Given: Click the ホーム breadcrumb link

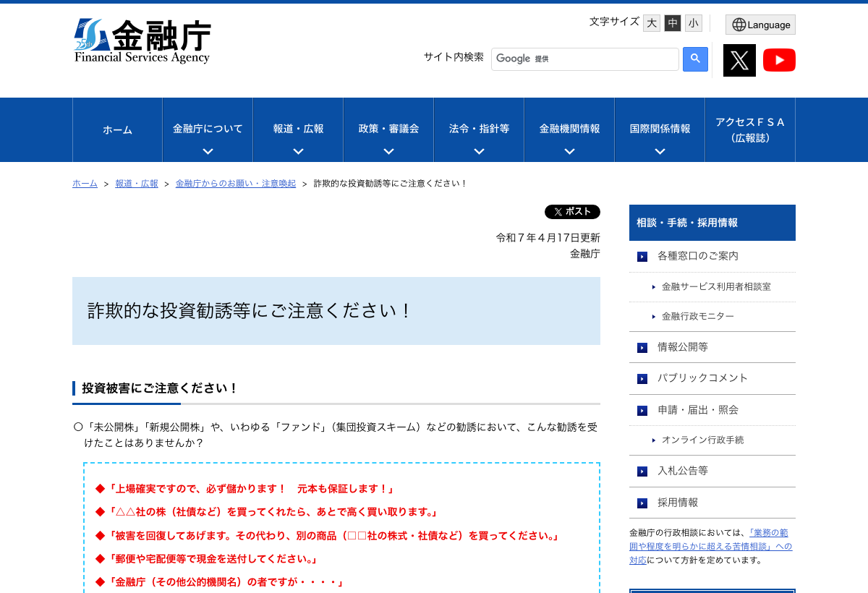Looking at the screenshot, I should coord(85,184).
